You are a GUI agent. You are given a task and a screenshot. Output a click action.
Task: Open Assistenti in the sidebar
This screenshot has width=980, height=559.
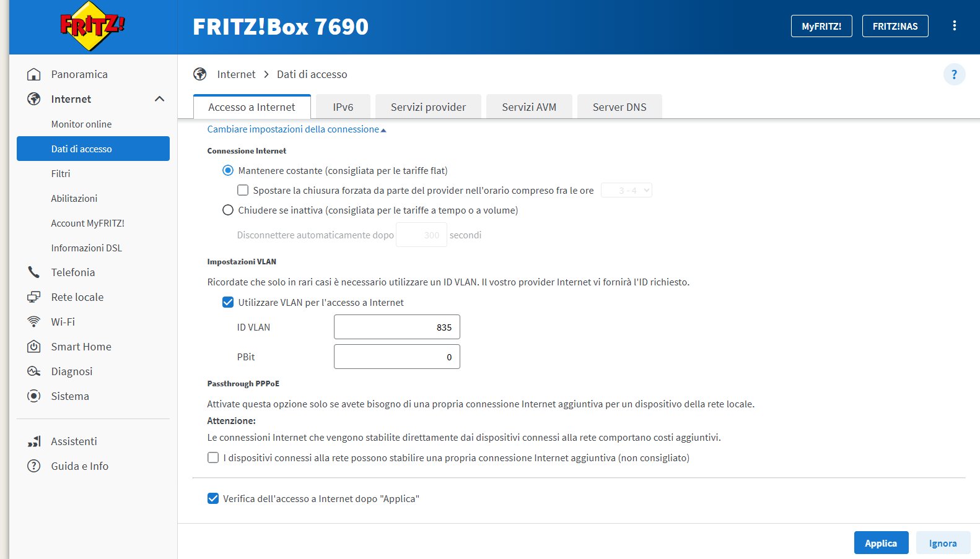74,441
